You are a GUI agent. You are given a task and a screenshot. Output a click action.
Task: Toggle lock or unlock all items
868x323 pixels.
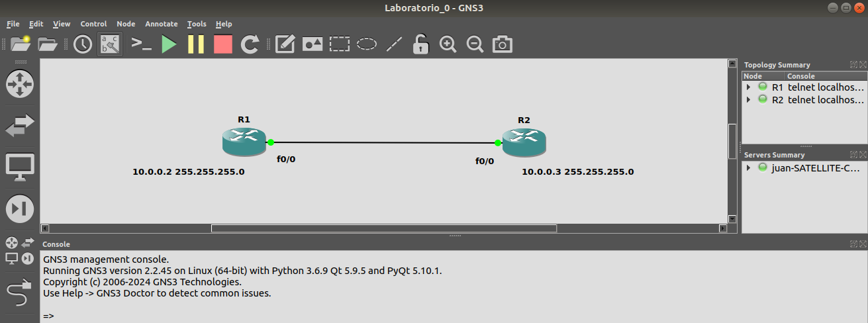pos(420,44)
